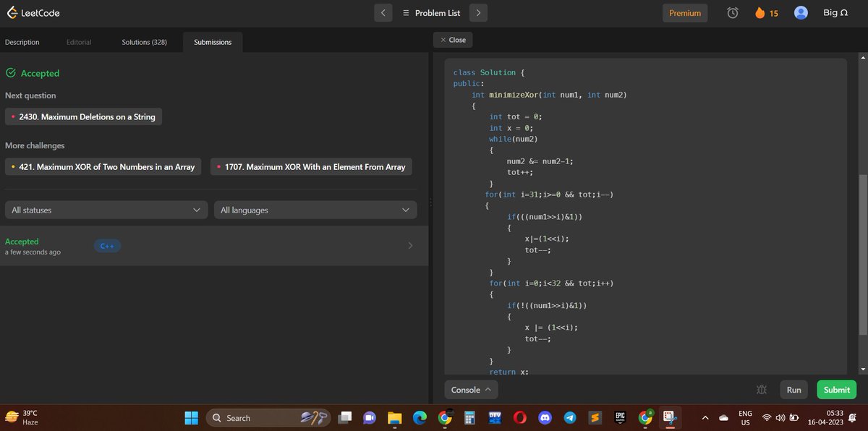Open 421. Maximum XOR of Two Numbers
The image size is (868, 431).
click(x=103, y=167)
